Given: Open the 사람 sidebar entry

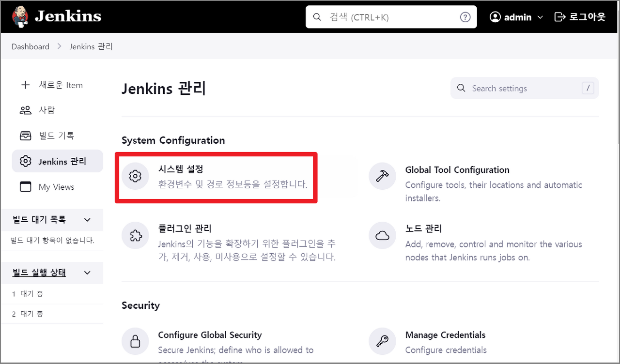Looking at the screenshot, I should click(57, 110).
